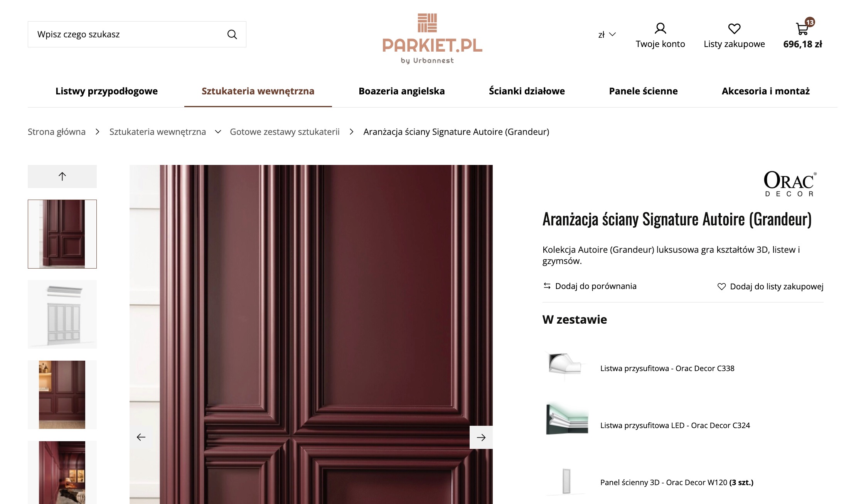Viewport: 856px width, 504px height.
Task: Show next product image arrow
Action: point(481,437)
